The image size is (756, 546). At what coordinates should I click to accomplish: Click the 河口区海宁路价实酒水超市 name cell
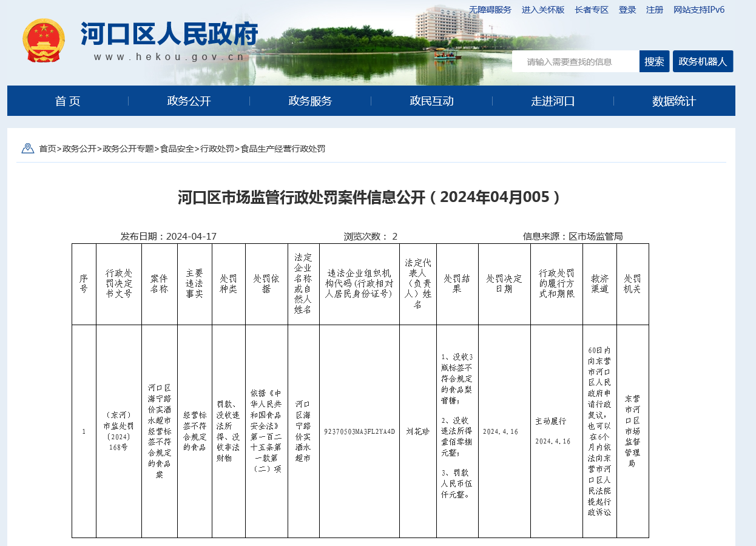[303, 431]
